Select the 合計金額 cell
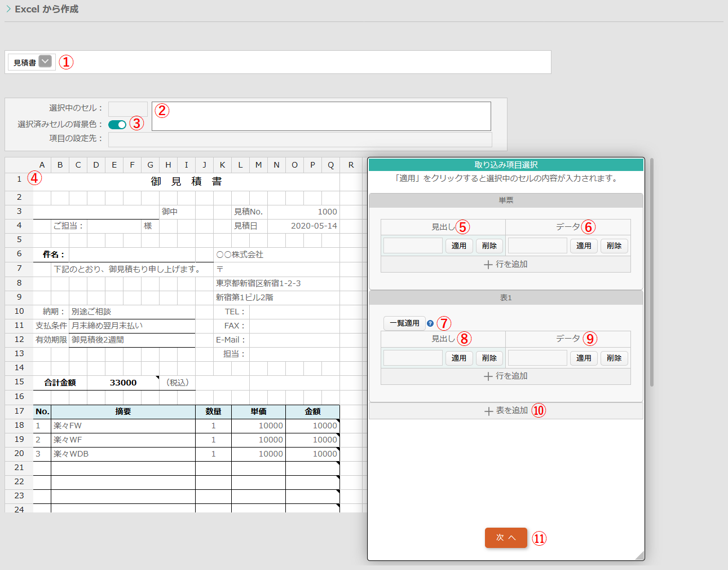 (x=60, y=383)
